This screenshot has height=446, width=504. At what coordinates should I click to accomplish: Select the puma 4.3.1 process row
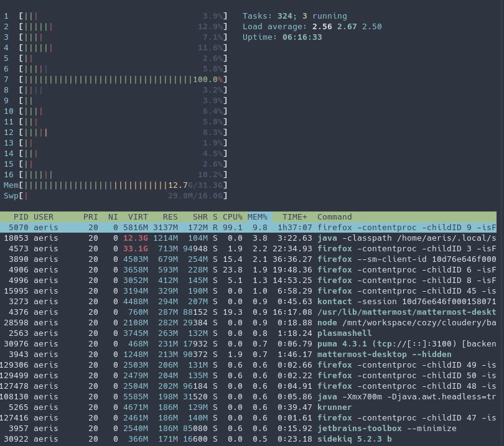click(249, 344)
